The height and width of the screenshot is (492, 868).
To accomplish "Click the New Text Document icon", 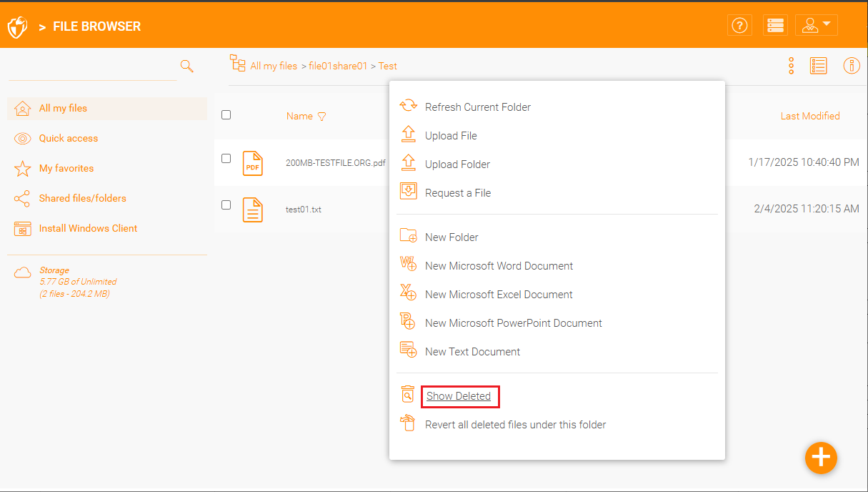I will 408,350.
